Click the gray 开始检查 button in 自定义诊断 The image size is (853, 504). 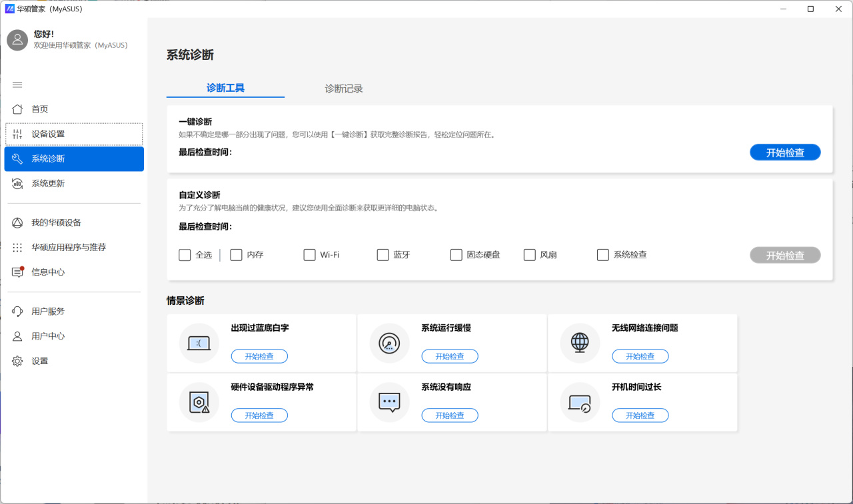click(x=785, y=256)
